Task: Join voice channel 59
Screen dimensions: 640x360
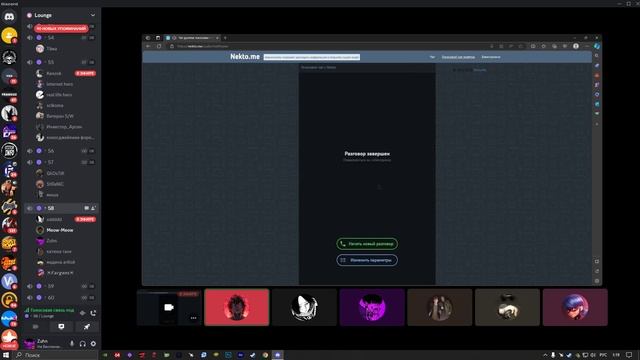Action: tap(61, 286)
